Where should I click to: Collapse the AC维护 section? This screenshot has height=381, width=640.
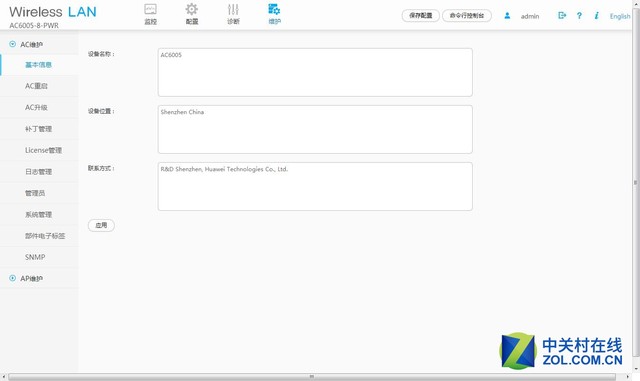click(12, 44)
